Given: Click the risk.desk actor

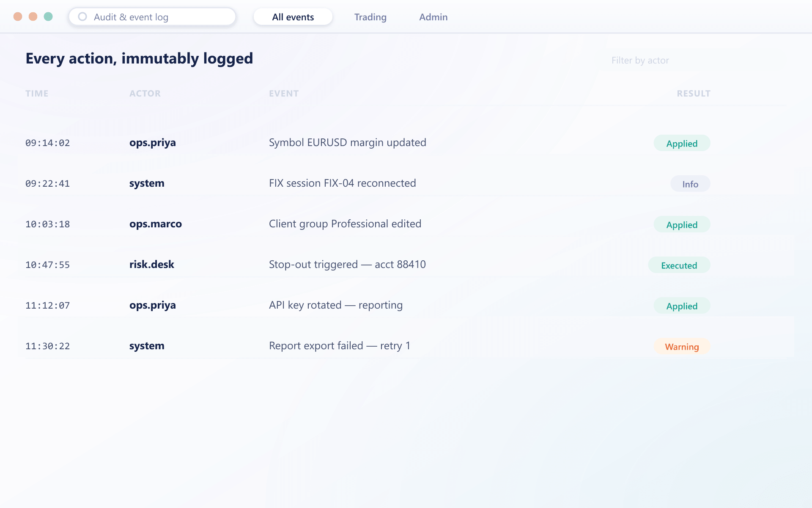Looking at the screenshot, I should coord(152,265).
